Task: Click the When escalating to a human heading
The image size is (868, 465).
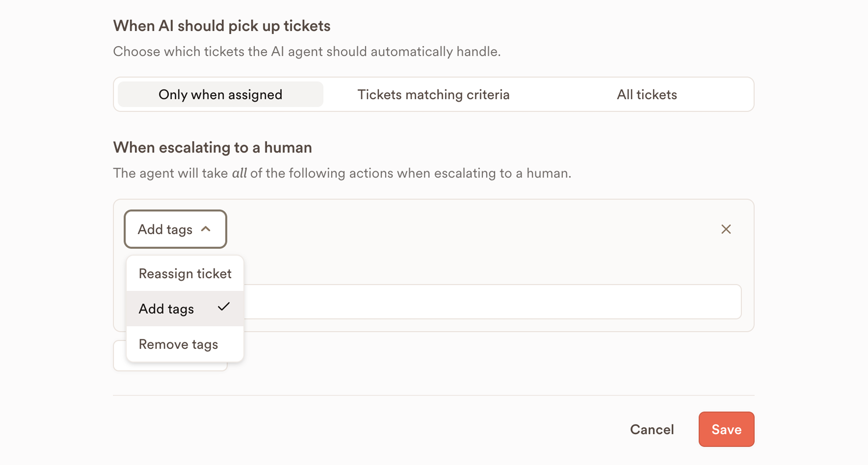Action: point(212,147)
